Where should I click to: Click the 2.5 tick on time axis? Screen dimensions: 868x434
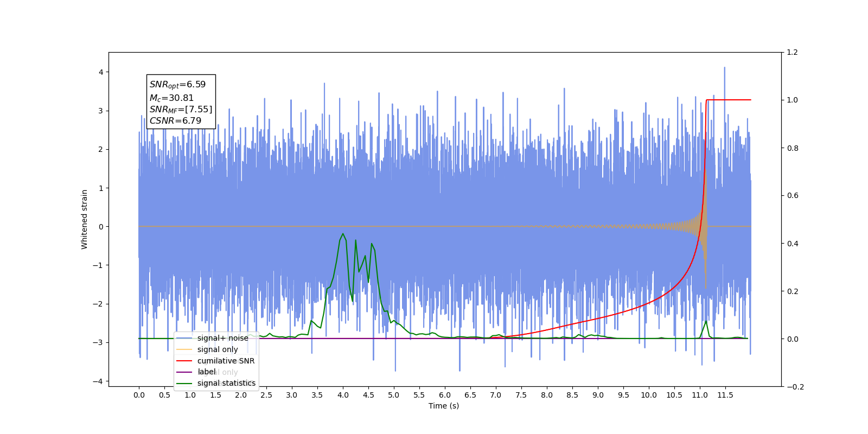click(x=266, y=395)
